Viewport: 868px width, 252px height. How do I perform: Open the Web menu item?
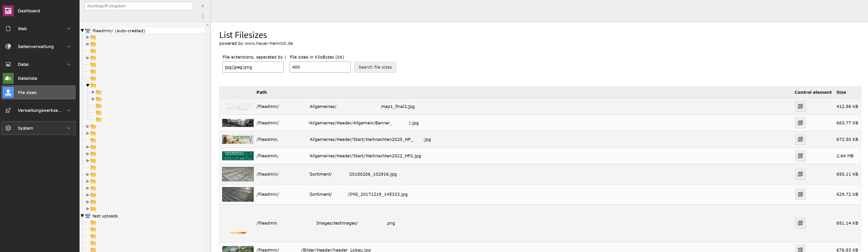point(38,29)
